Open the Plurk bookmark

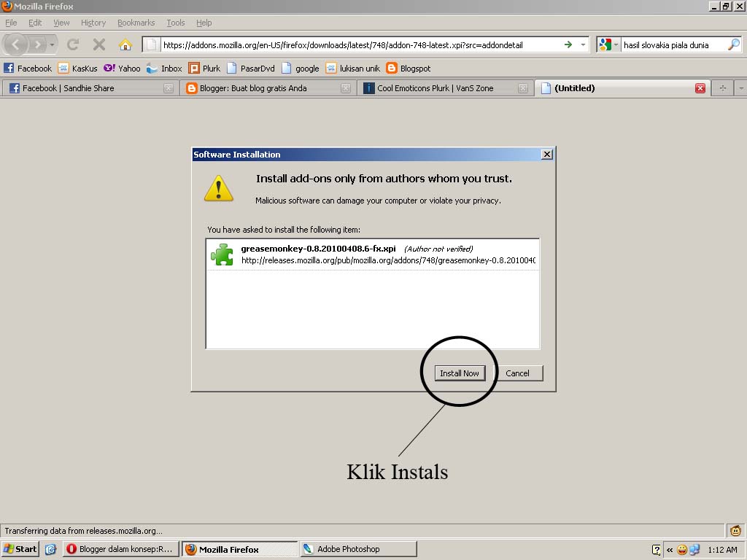204,68
